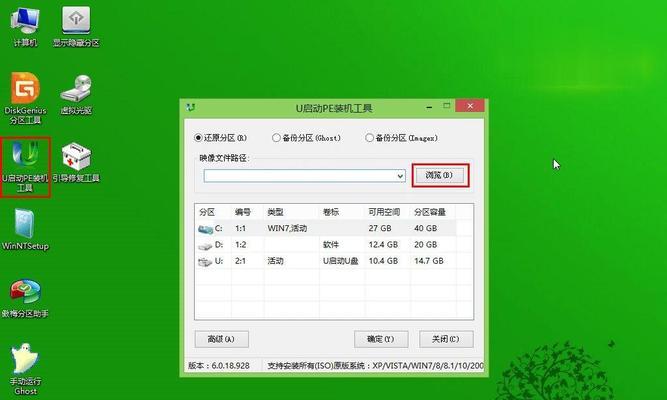This screenshot has height=400, width=667.
Task: Sort by the 分区 column header
Action: click(207, 212)
